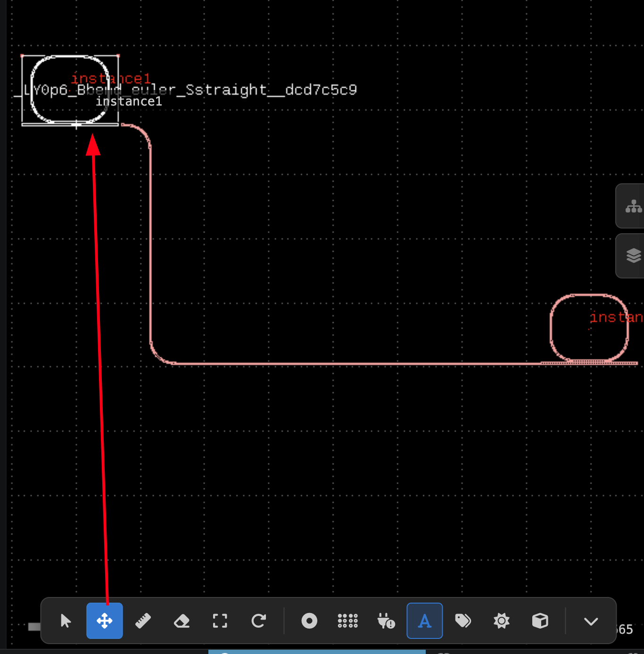Click the tags icon
644x654 pixels.
[463, 621]
